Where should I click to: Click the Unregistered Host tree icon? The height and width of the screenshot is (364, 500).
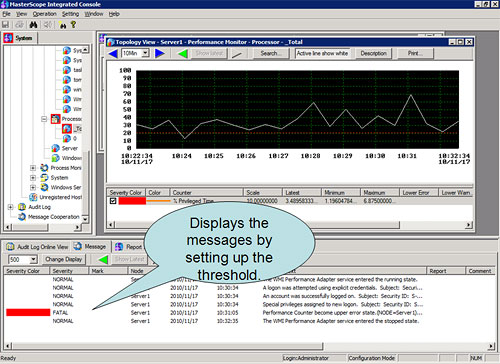[33, 197]
